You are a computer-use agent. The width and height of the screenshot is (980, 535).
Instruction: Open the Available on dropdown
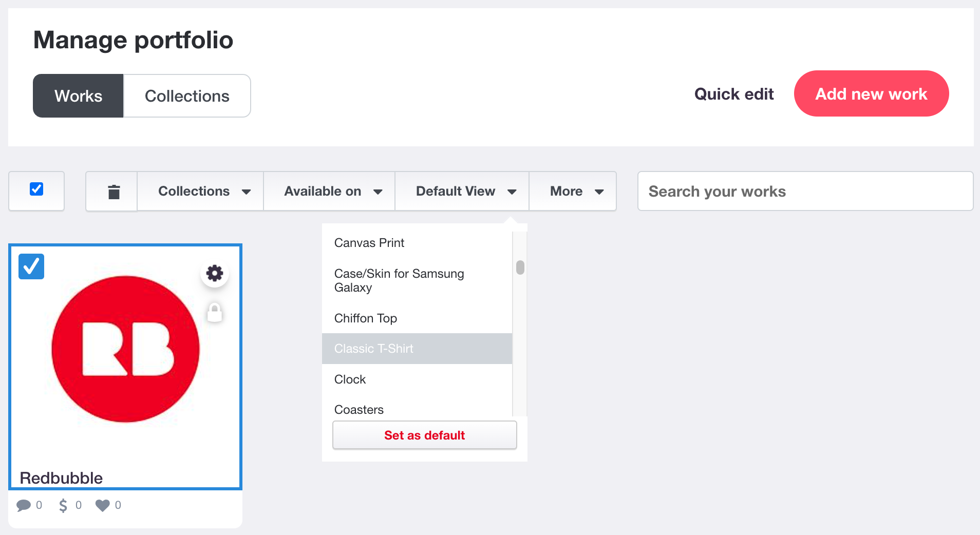(329, 191)
